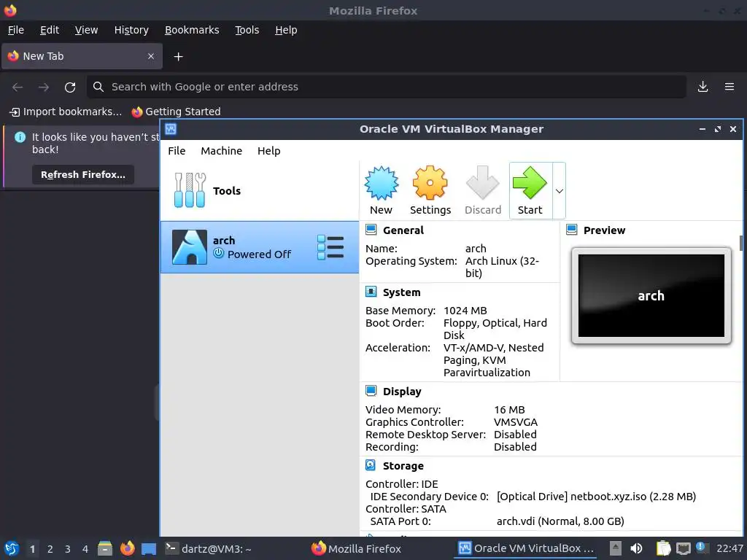Switch to workspace 2
747x560 pixels.
(x=50, y=549)
